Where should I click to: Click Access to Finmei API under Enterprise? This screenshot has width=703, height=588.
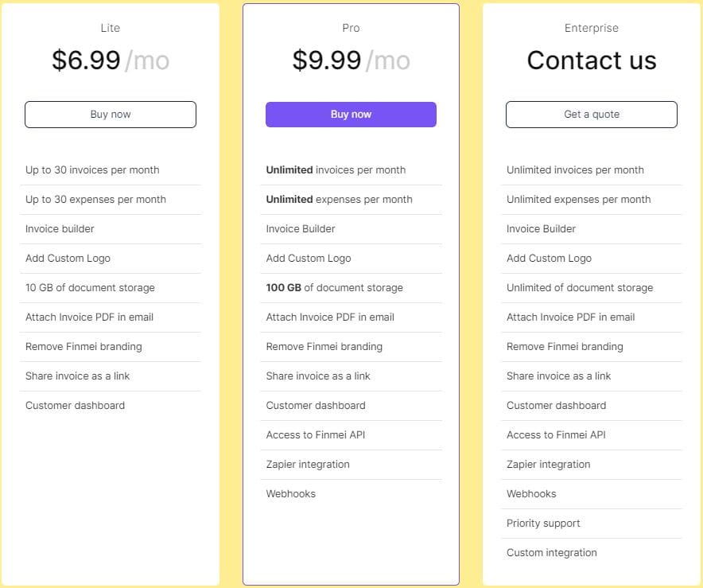pos(556,435)
